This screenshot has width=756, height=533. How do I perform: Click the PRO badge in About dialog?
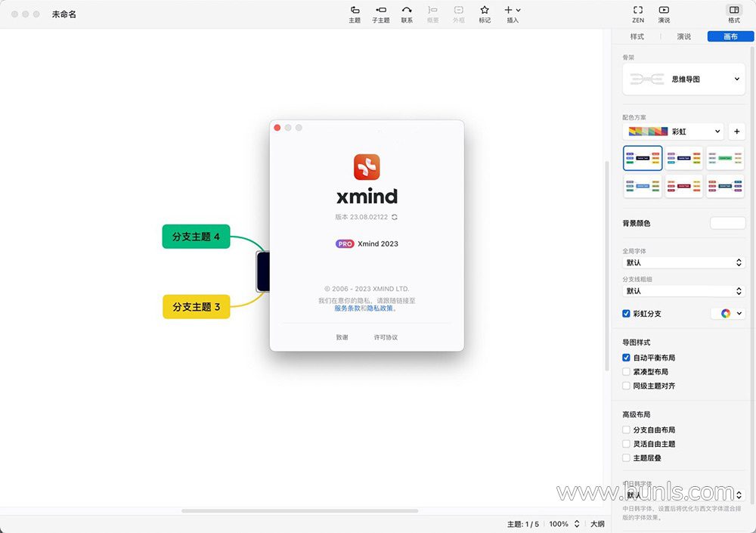click(x=345, y=243)
